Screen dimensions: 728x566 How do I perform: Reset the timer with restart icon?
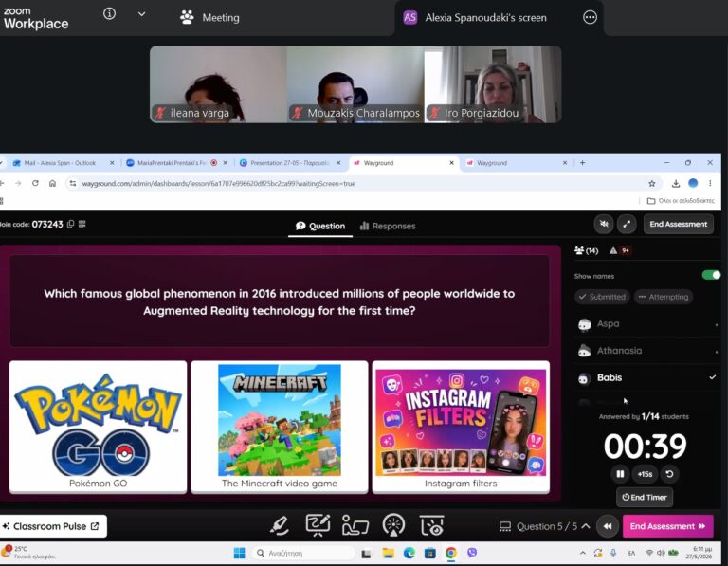point(669,474)
